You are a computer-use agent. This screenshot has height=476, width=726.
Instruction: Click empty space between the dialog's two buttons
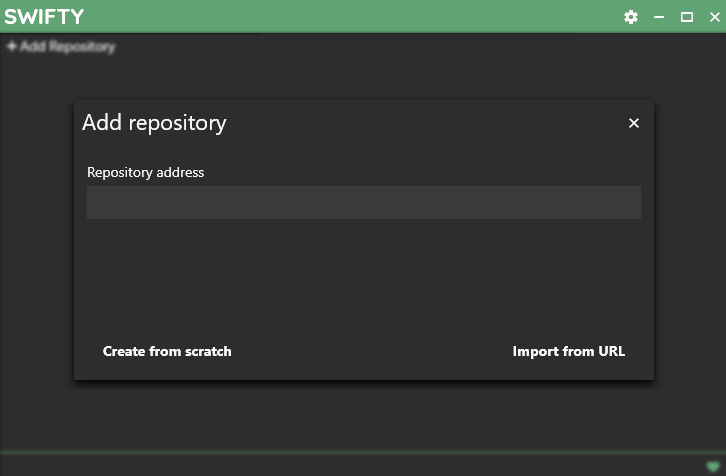[370, 351]
